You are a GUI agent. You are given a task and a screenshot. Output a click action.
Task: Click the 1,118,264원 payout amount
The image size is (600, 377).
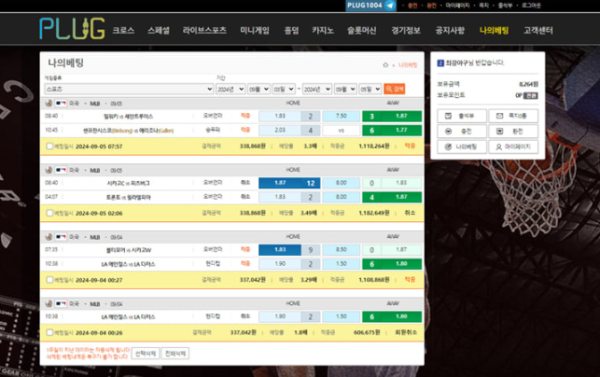pyautogui.click(x=374, y=146)
